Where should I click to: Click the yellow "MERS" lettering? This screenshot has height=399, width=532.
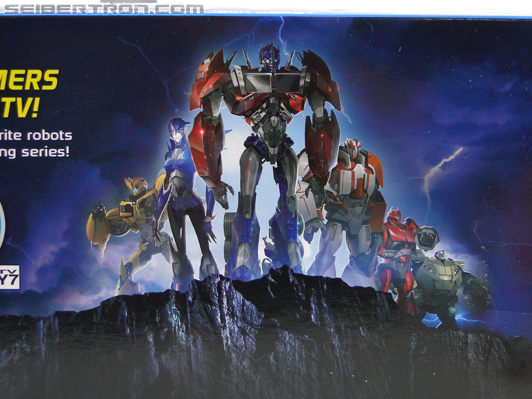[x=29, y=79]
